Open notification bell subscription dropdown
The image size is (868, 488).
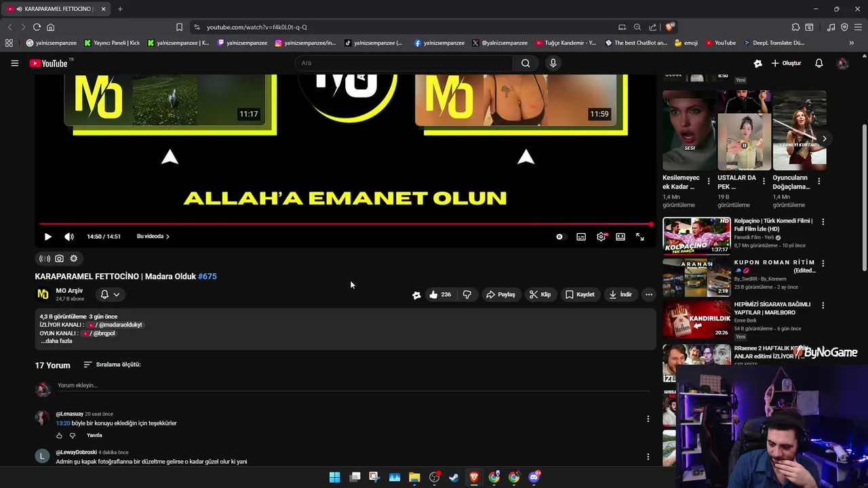click(110, 294)
